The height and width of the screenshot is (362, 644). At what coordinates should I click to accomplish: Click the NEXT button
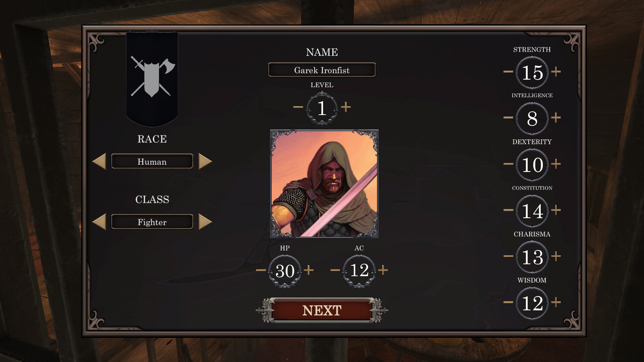point(322,310)
